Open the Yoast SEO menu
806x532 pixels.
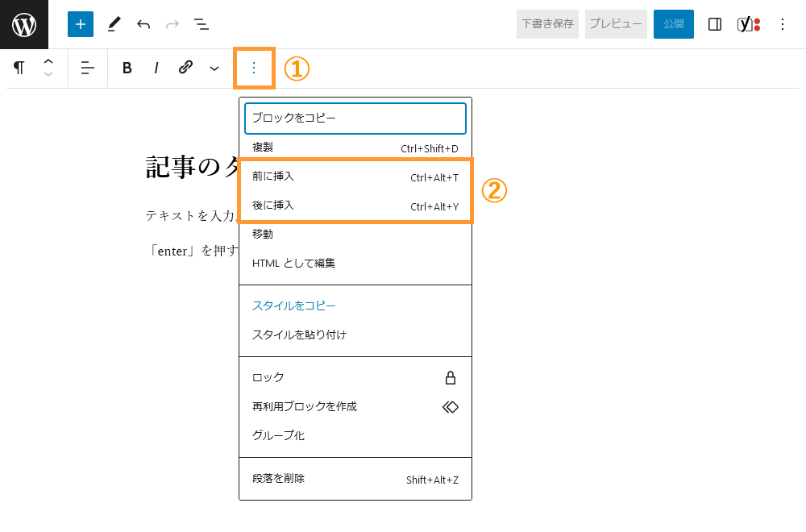[748, 24]
